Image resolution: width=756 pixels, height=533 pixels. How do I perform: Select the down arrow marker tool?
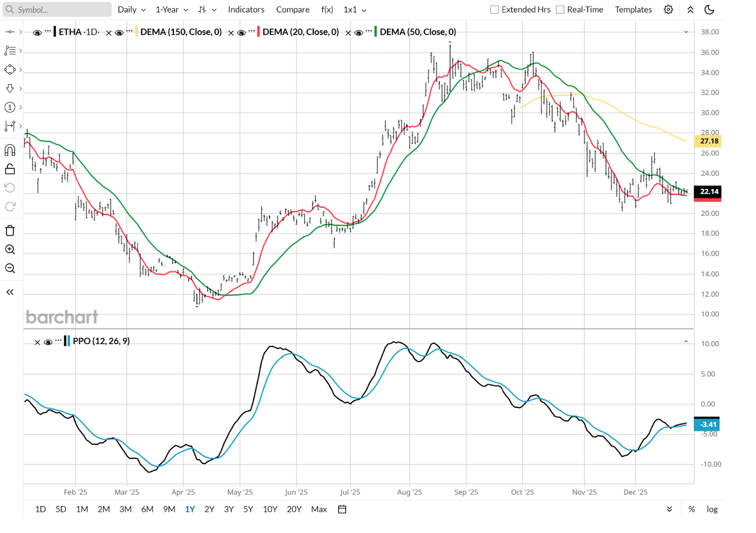pyautogui.click(x=10, y=88)
